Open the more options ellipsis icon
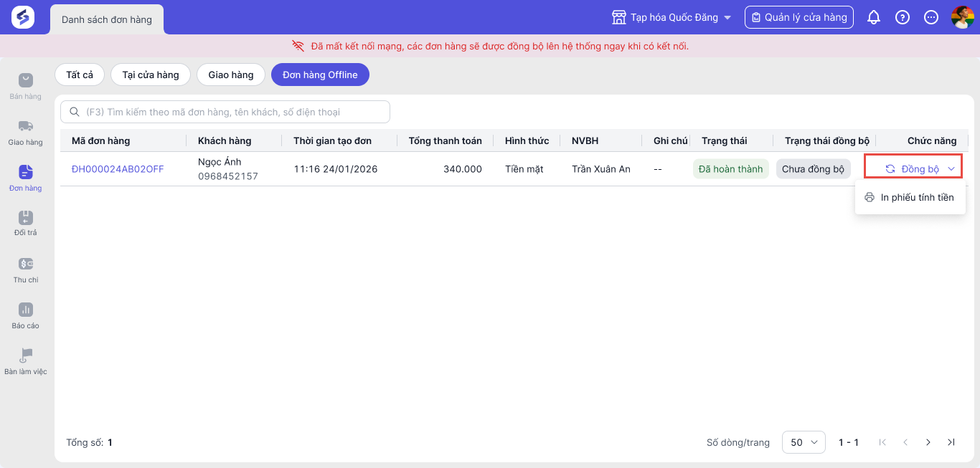 [931, 17]
